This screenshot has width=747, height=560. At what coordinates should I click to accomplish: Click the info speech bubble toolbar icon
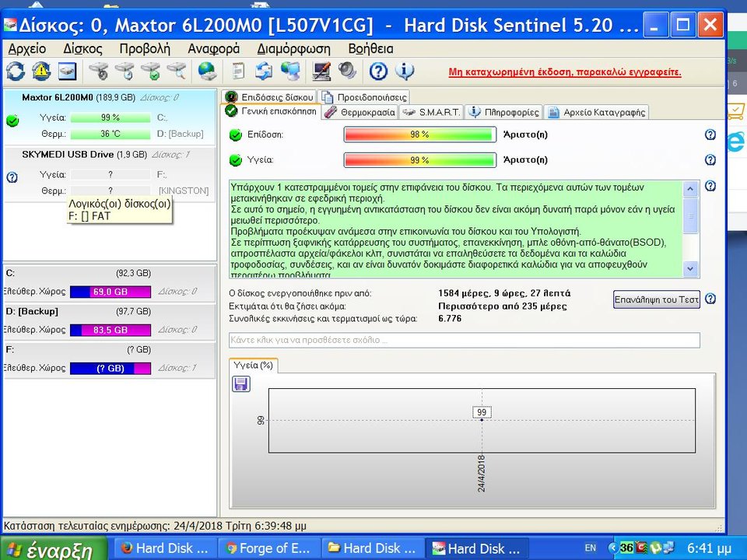(x=405, y=72)
